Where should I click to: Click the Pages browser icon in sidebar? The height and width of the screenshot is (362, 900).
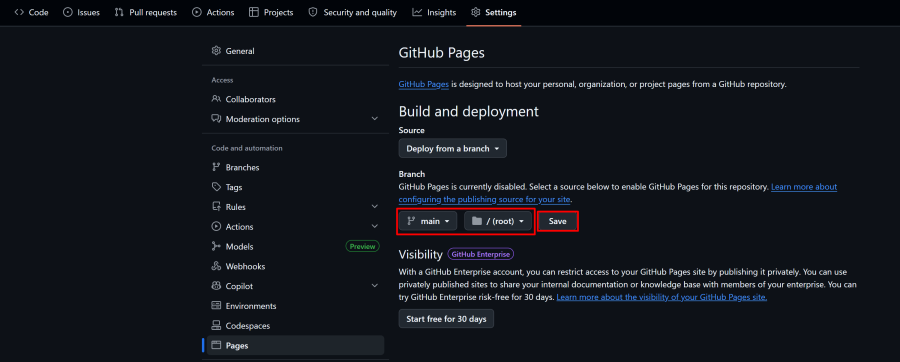point(216,345)
